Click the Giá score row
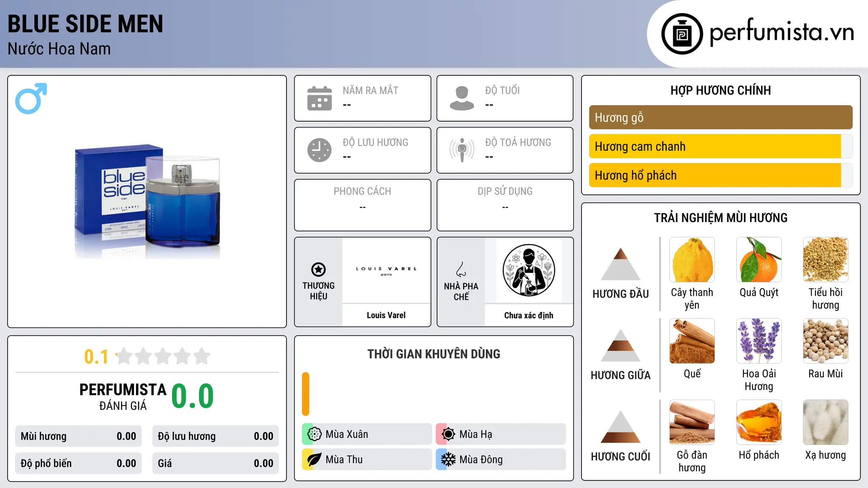 click(x=215, y=463)
